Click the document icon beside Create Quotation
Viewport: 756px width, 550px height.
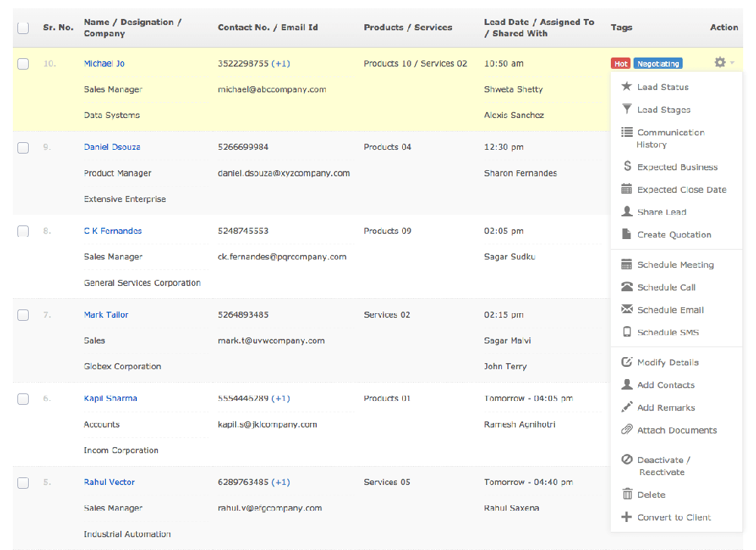[626, 234]
